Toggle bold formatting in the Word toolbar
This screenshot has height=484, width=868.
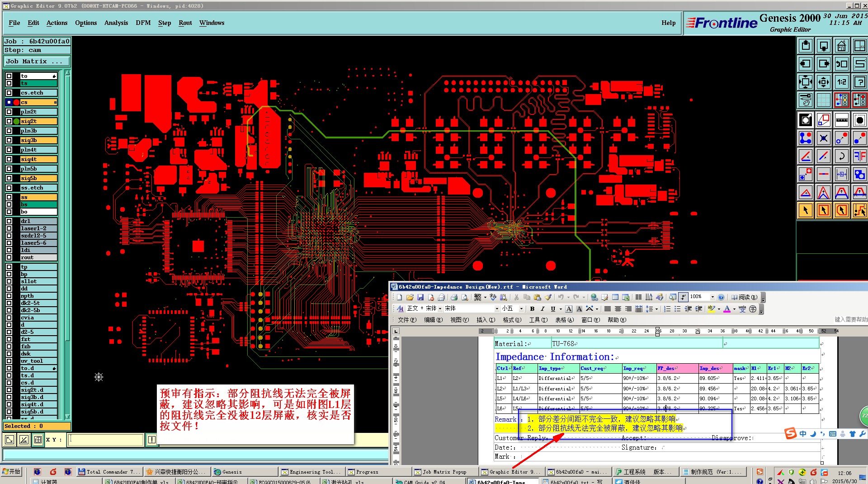pyautogui.click(x=532, y=309)
